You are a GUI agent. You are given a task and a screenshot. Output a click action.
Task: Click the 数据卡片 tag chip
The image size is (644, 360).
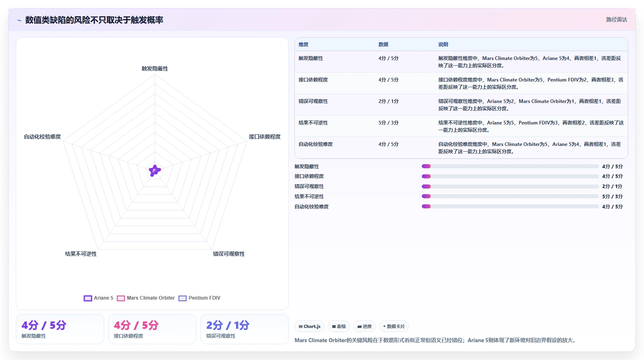(394, 326)
